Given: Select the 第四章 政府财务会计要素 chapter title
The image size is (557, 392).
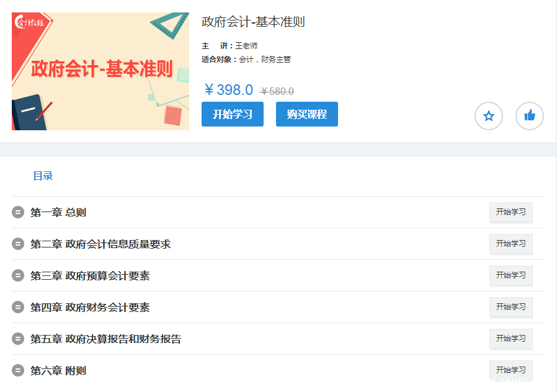Looking at the screenshot, I should pyautogui.click(x=90, y=307).
